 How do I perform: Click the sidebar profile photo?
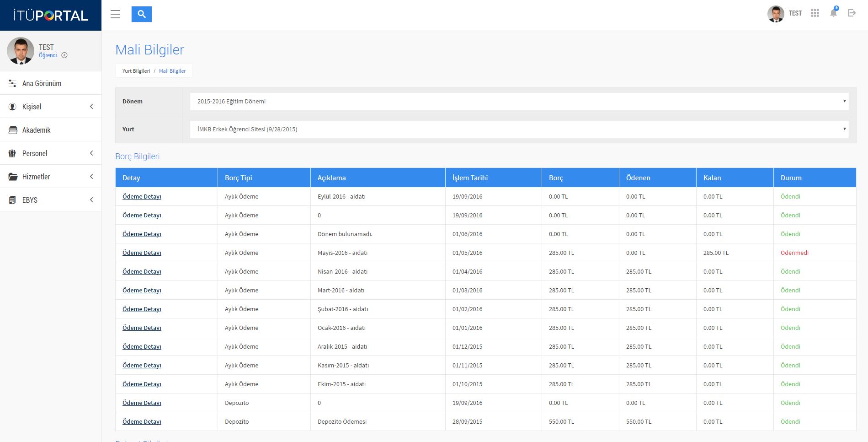[21, 51]
